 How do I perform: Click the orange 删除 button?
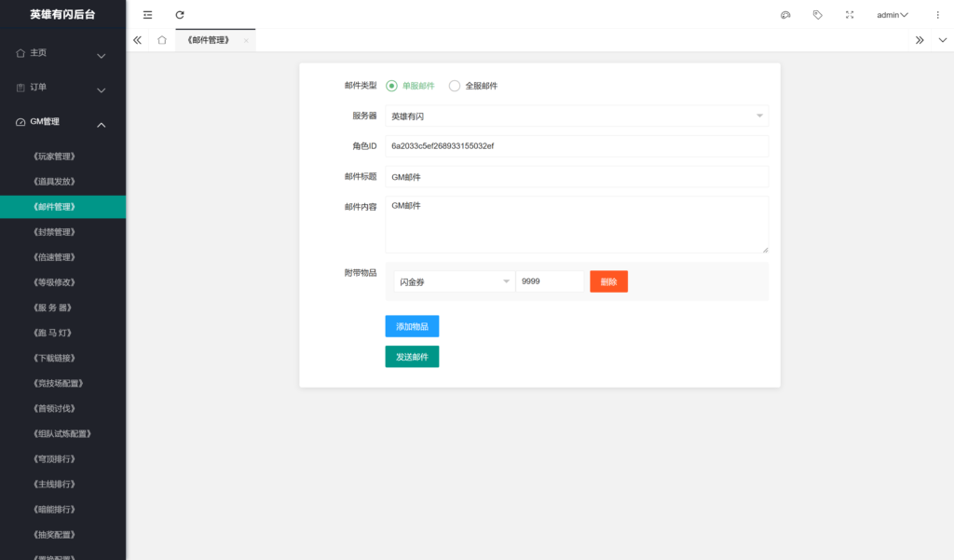click(608, 281)
